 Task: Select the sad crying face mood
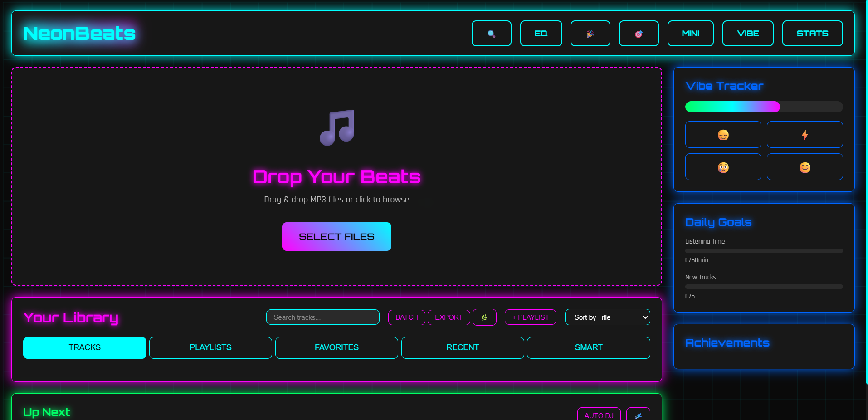[723, 167]
